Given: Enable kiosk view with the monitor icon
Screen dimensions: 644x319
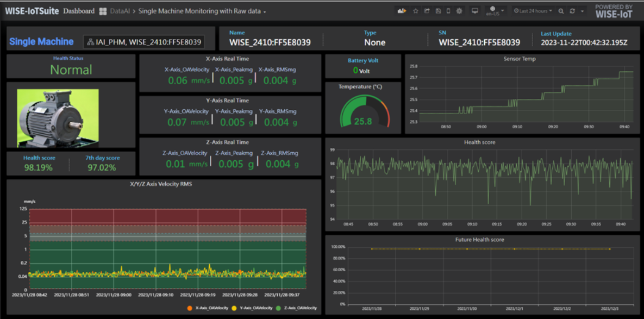Looking at the screenshot, I should point(474,10).
